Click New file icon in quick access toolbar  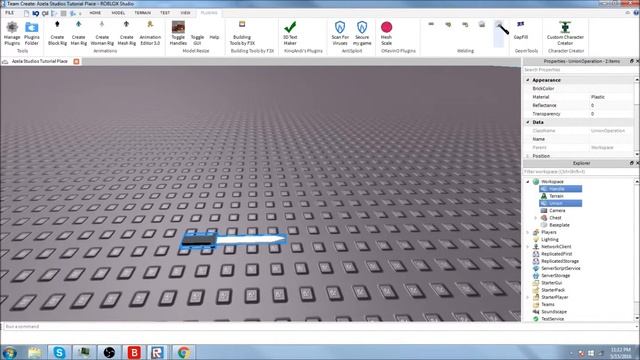[26, 13]
